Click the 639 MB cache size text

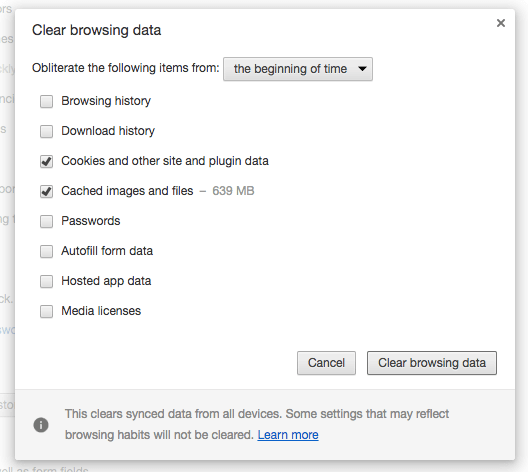(x=233, y=191)
